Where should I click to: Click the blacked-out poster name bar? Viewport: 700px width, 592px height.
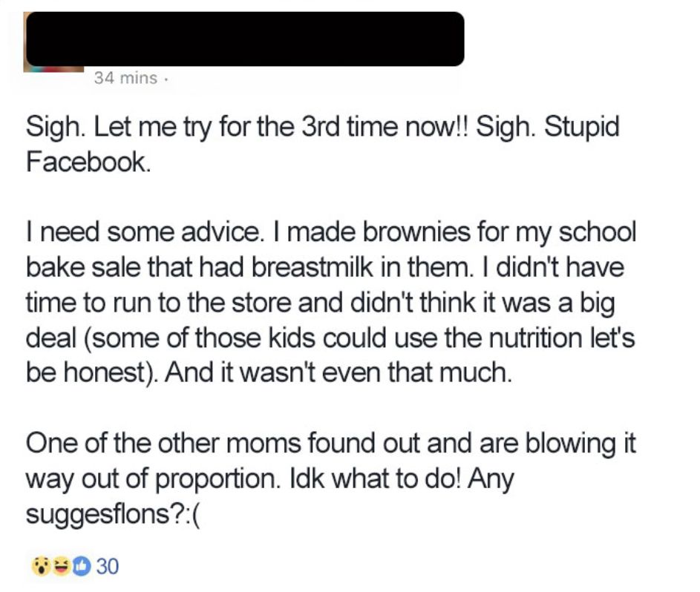pos(245,39)
